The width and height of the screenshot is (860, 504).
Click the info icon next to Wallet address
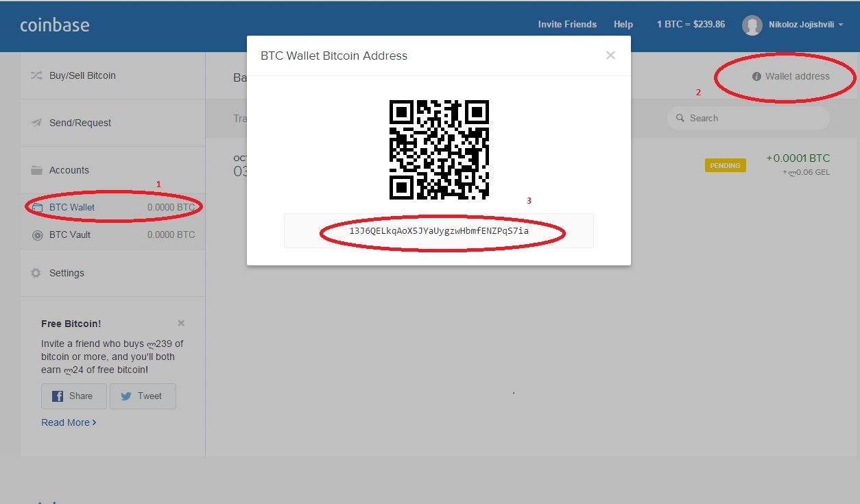pos(756,76)
